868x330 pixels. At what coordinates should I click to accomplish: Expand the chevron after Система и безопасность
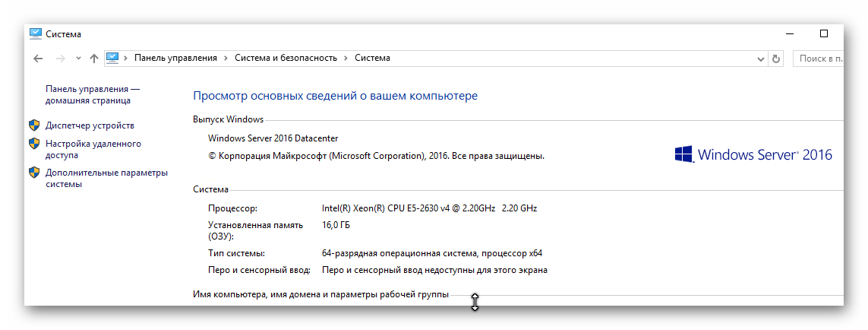click(x=346, y=58)
